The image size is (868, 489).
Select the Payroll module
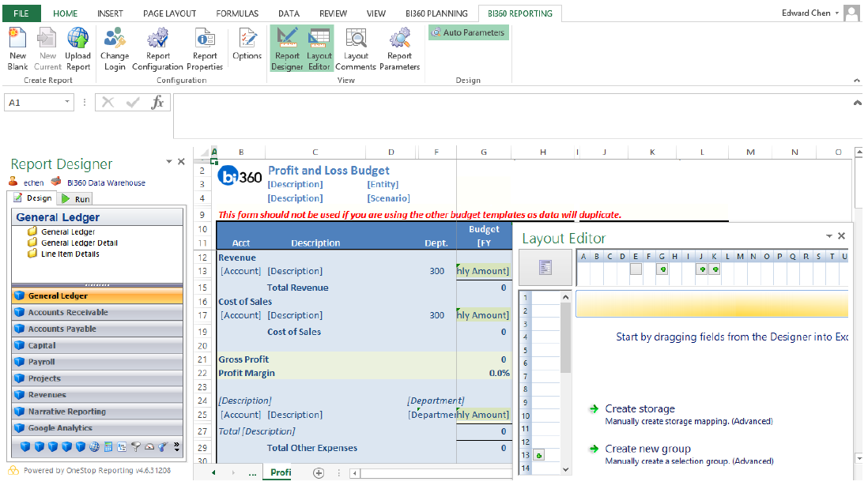pos(97,362)
